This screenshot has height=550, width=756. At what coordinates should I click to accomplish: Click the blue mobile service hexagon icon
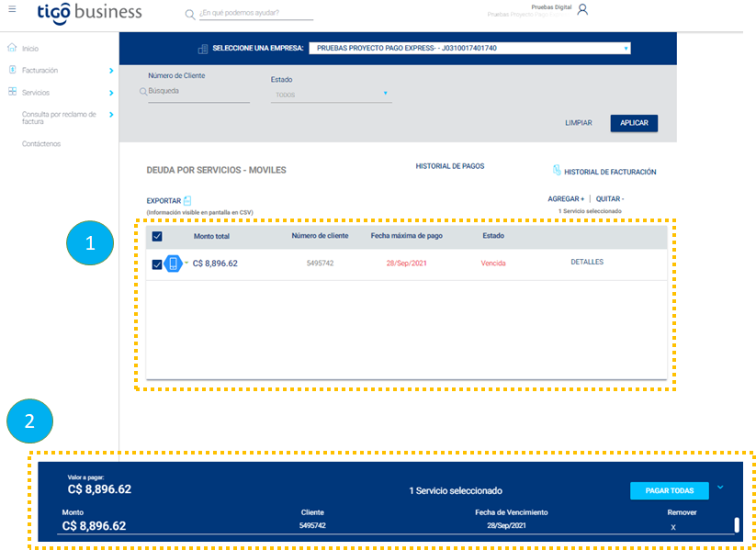point(173,264)
